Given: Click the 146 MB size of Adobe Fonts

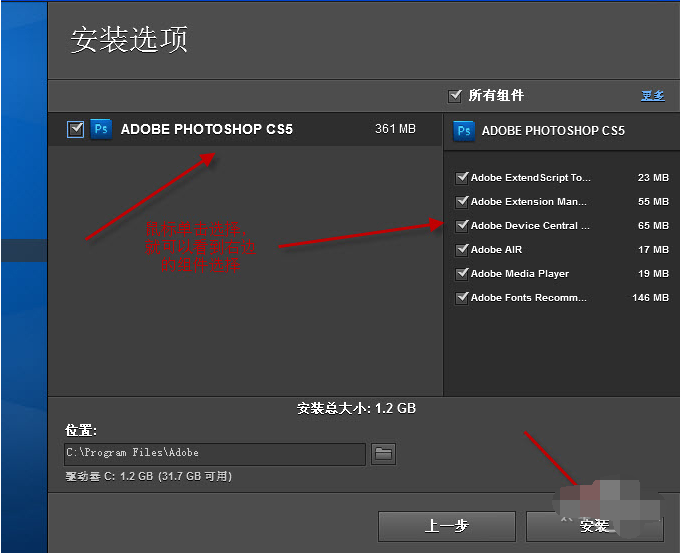Looking at the screenshot, I should pyautogui.click(x=651, y=298).
